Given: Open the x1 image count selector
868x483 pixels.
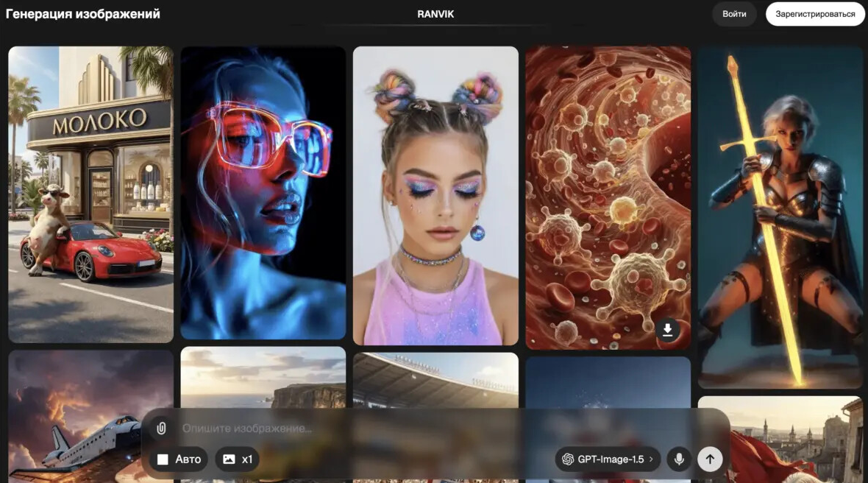Looking at the screenshot, I should (238, 459).
